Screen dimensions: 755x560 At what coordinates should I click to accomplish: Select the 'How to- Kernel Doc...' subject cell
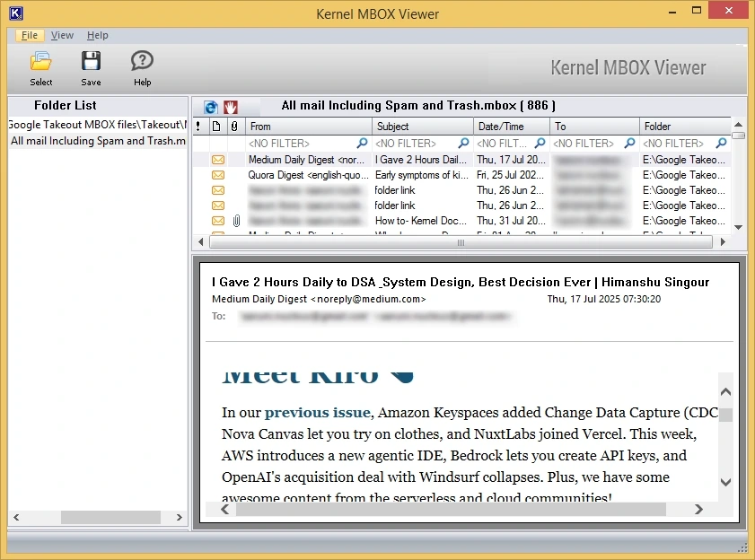click(421, 221)
